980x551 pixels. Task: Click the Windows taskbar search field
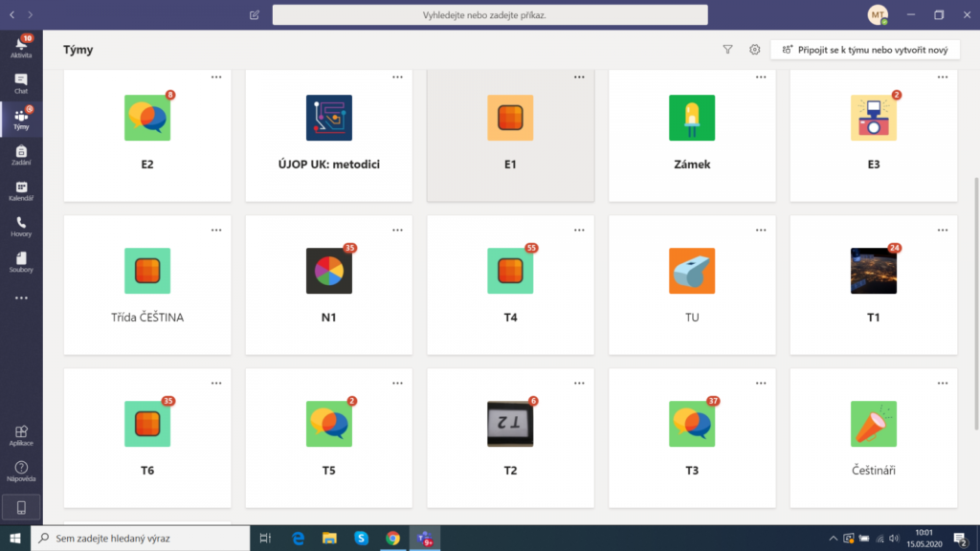(140, 538)
